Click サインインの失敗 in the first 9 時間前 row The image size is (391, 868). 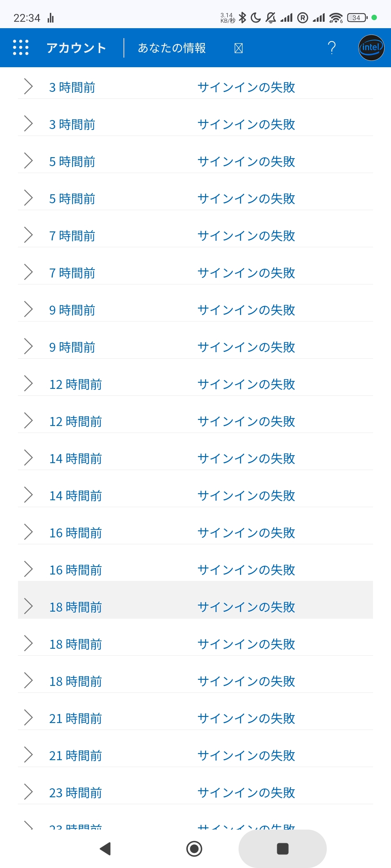246,310
